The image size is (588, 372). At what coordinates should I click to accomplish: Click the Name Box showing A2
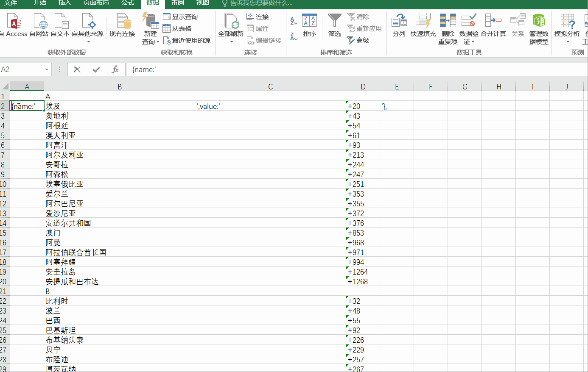22,69
